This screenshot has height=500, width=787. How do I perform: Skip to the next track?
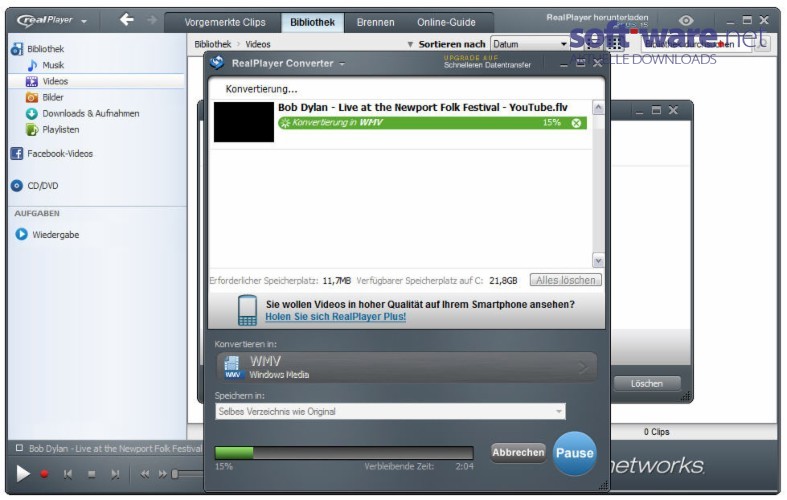[115, 474]
